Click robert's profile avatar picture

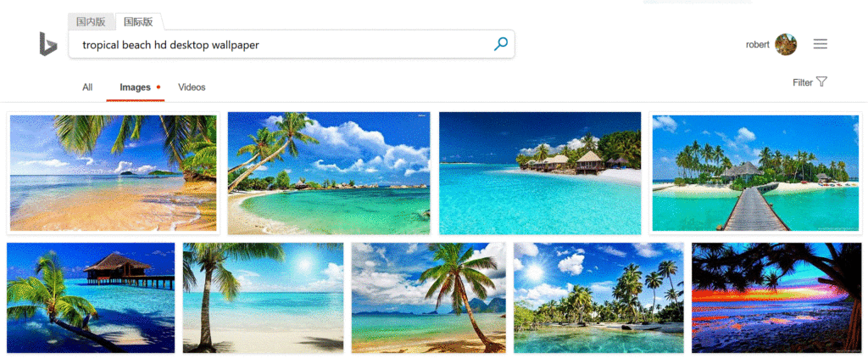(786, 44)
